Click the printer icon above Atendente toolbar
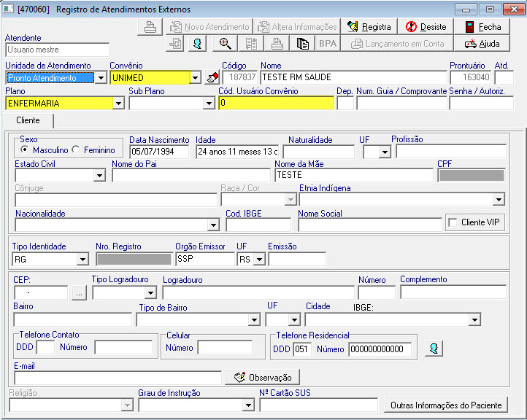Image resolution: width=527 pixels, height=420 pixels. pos(150,27)
